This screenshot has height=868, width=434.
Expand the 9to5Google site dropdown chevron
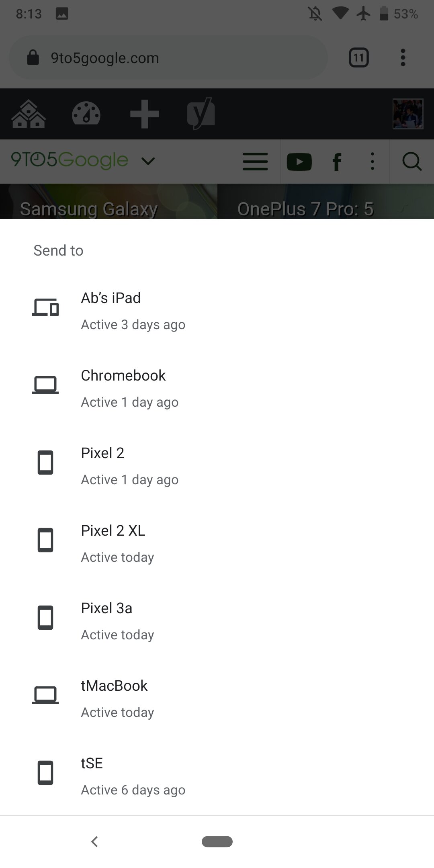pos(148,162)
